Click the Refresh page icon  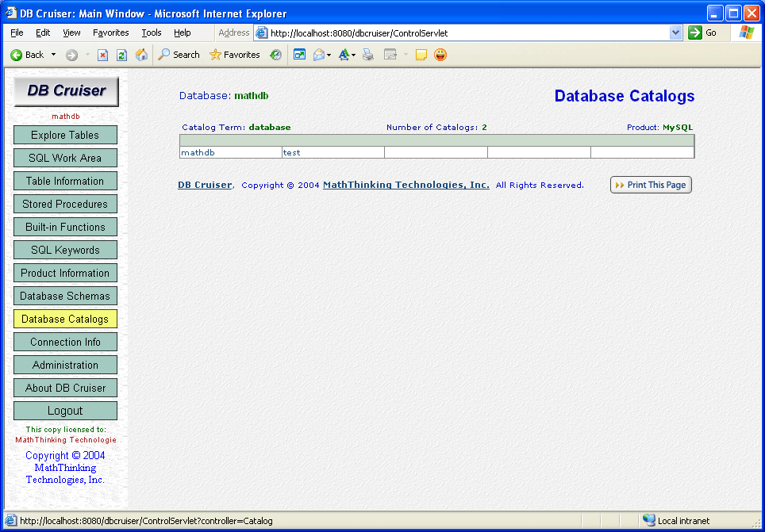121,55
